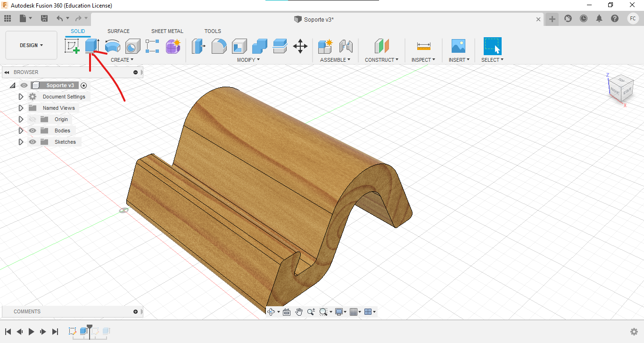Click the Joint tool icon
The width and height of the screenshot is (644, 343).
click(x=346, y=46)
